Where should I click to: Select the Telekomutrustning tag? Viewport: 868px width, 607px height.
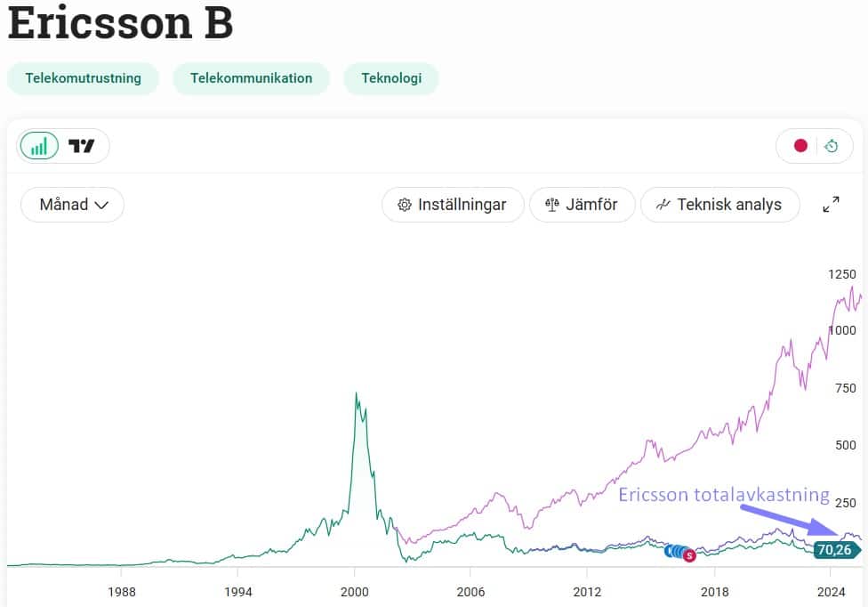click(x=83, y=78)
